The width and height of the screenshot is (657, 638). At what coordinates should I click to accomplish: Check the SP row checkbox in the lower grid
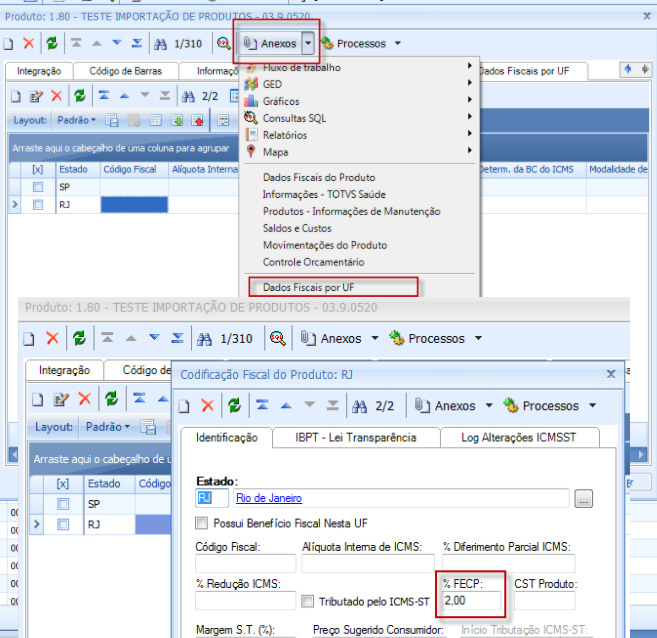click(63, 504)
